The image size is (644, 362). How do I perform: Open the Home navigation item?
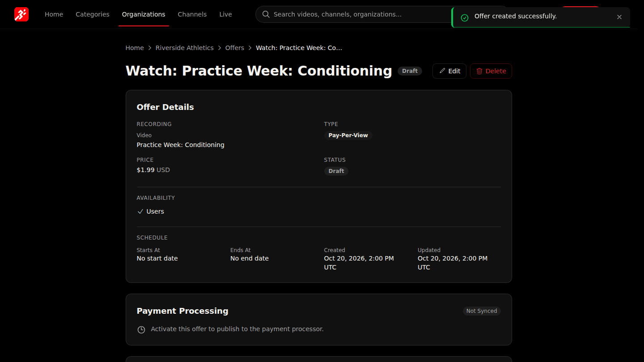coord(54,14)
